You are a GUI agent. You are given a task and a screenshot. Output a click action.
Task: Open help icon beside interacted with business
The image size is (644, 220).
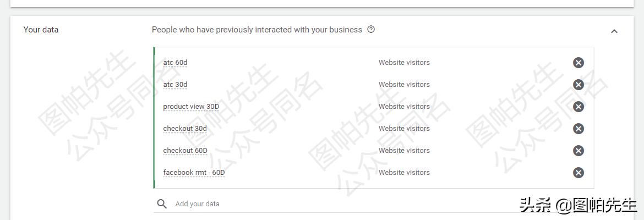tap(371, 30)
